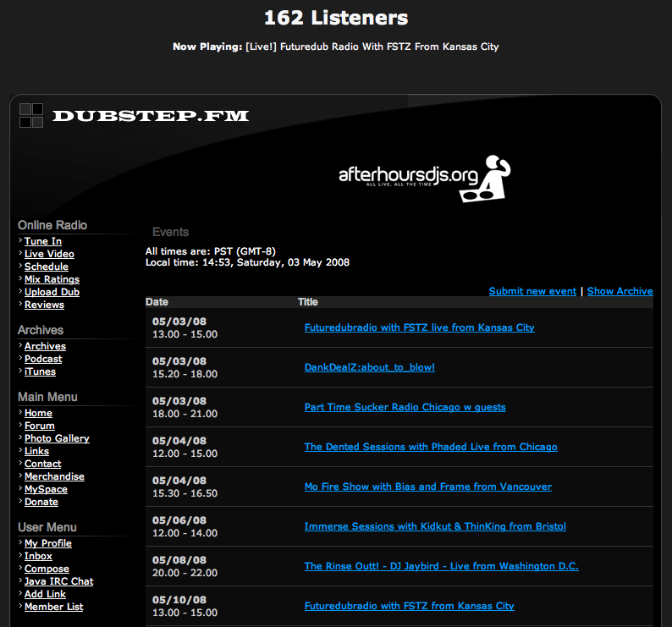672x627 pixels.
Task: Click the Events section heading
Action: (171, 232)
